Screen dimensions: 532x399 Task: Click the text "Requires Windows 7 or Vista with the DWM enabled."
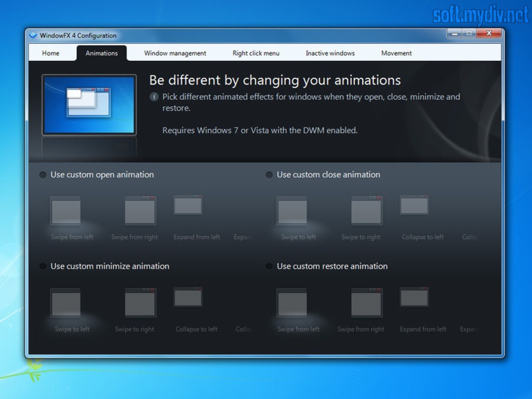(260, 130)
